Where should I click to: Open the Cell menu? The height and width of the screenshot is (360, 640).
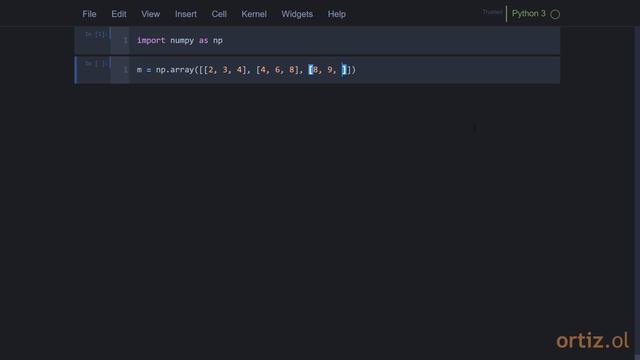[x=219, y=14]
